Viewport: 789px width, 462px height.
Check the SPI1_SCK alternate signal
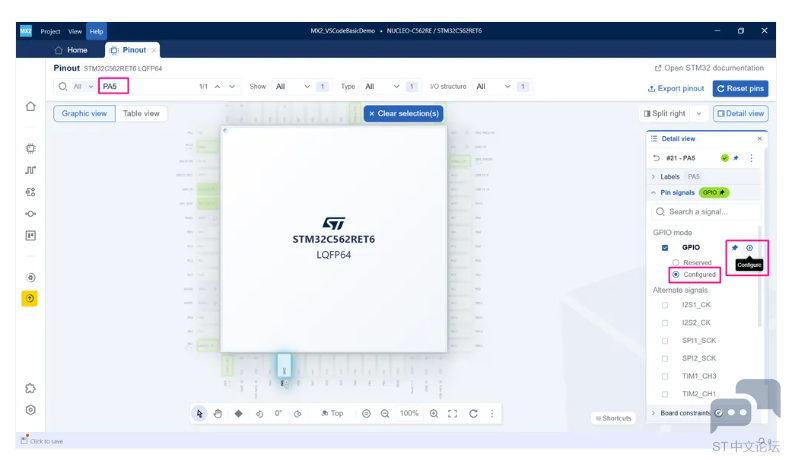[x=665, y=341]
